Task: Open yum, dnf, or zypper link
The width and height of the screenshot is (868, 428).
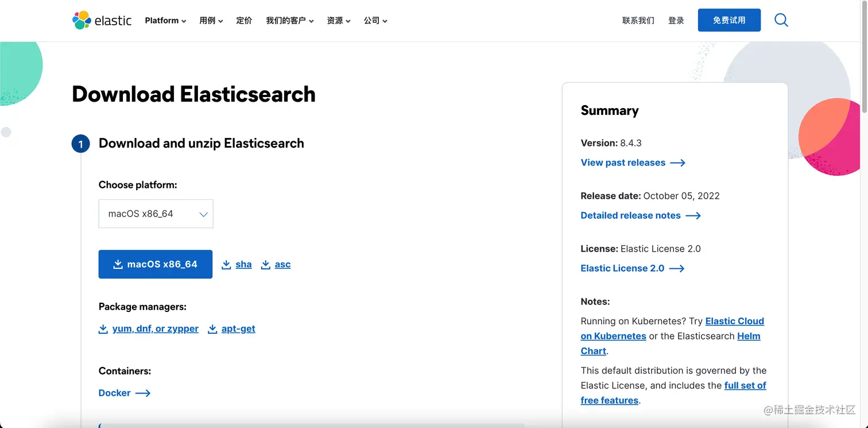Action: point(156,329)
